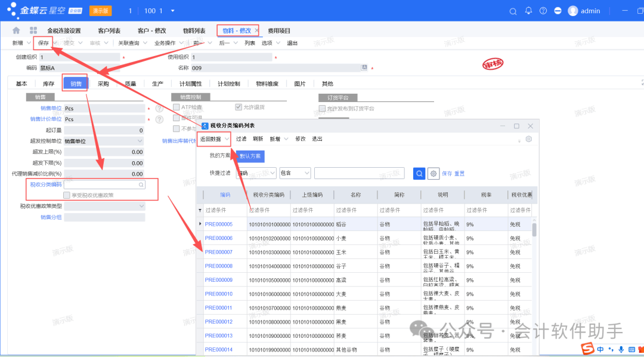644x357 pixels.
Task: Switch to the 采购 tab
Action: (x=103, y=84)
